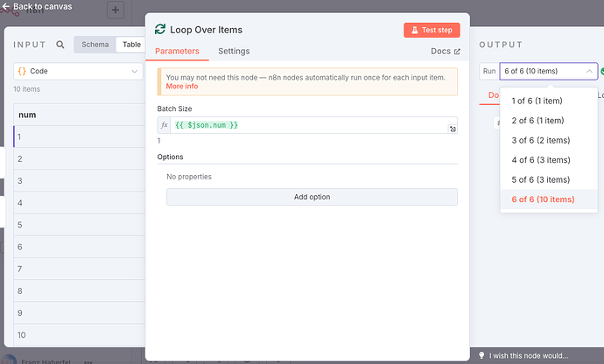Select input table row with value 4
Viewport: 604px width, 364px height.
click(79, 203)
